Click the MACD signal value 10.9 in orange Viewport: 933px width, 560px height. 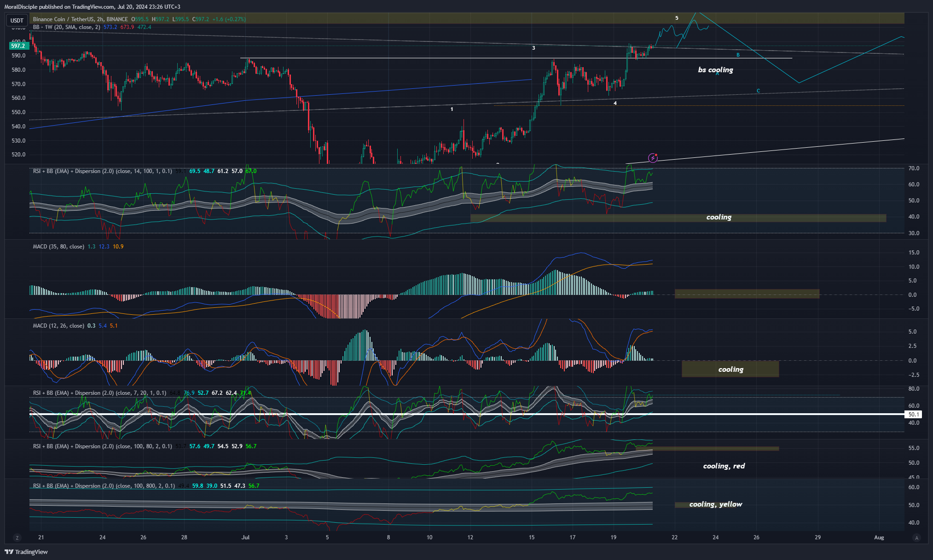118,247
